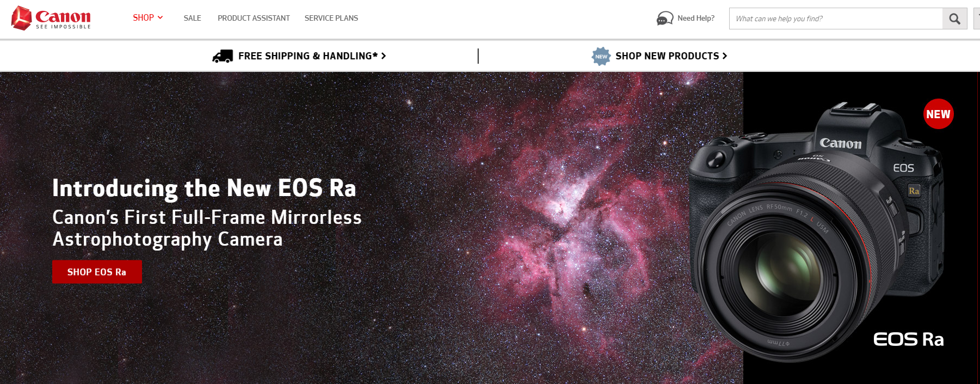Click the red SHOP EOS Ra button
This screenshot has width=980, height=384.
(97, 272)
